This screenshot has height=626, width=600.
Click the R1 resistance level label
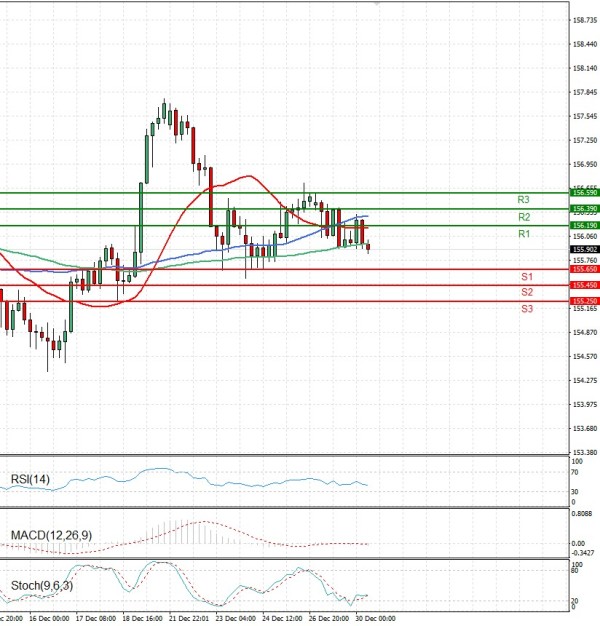click(x=523, y=234)
